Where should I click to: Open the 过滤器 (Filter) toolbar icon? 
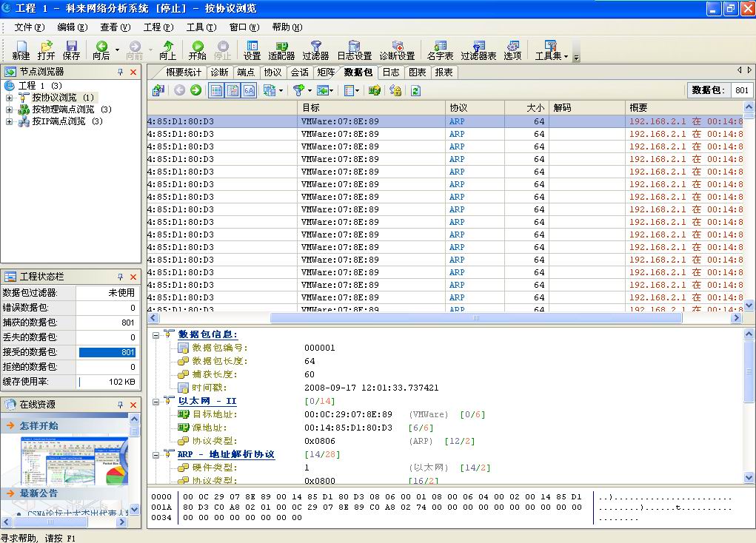click(316, 50)
